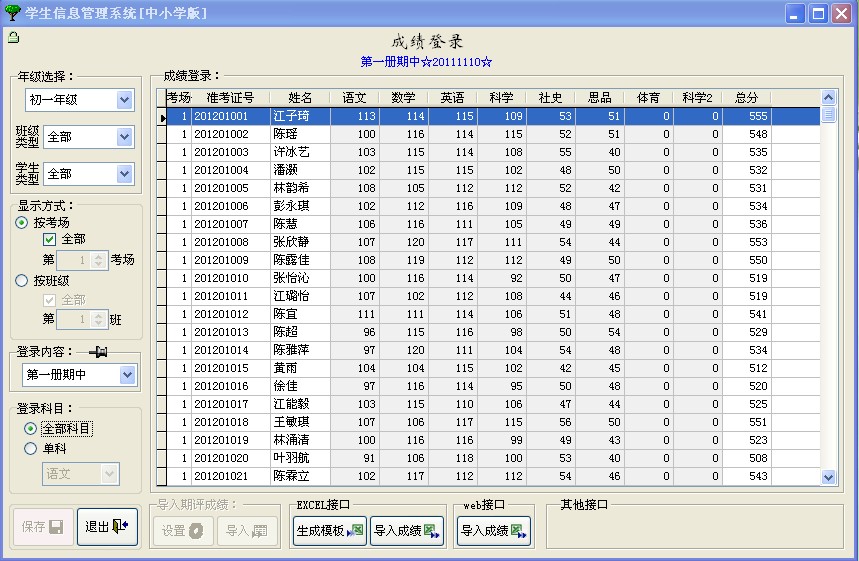Image resolution: width=859 pixels, height=561 pixels.
Task: Open the 班级类型 dropdown
Action: [x=124, y=137]
